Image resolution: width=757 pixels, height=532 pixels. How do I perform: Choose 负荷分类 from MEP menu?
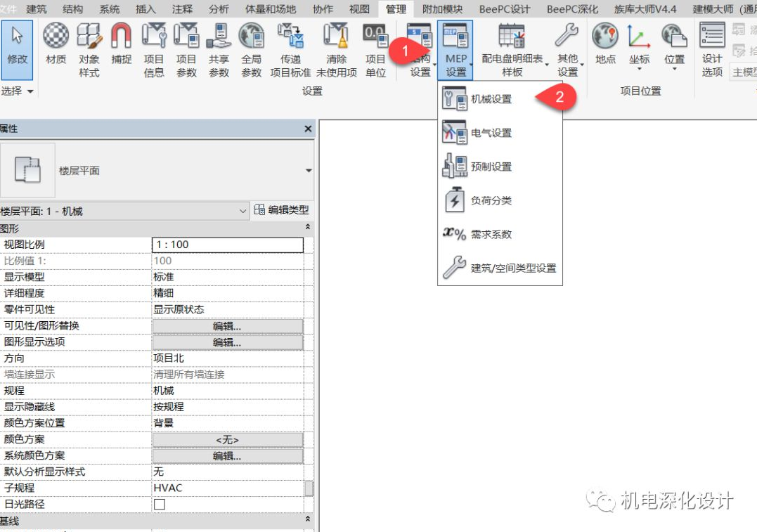click(x=500, y=200)
